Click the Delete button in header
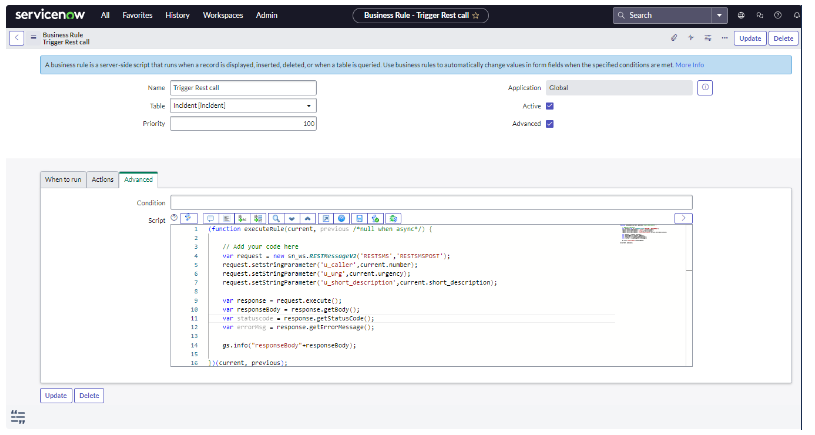The width and height of the screenshot is (815, 435). [783, 38]
